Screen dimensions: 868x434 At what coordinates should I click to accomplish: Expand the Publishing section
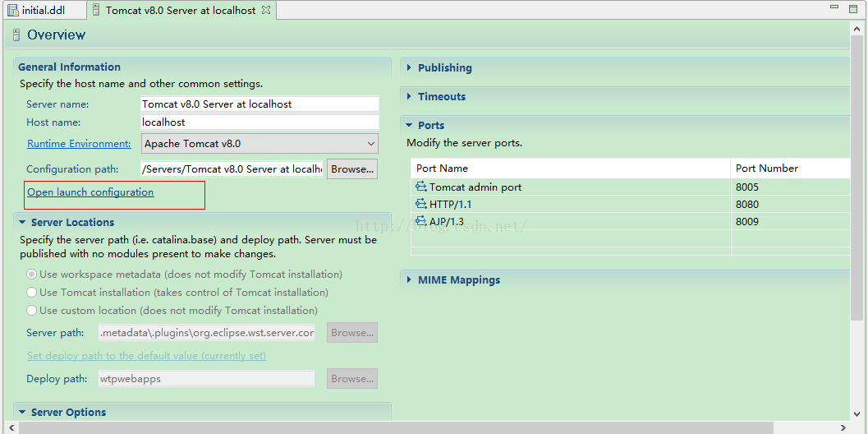[x=409, y=67]
